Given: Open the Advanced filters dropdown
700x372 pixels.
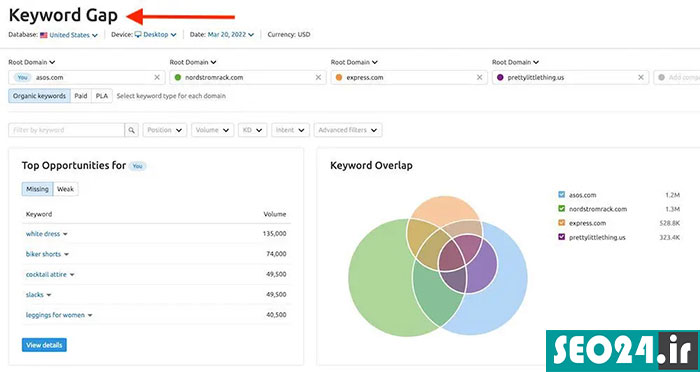Looking at the screenshot, I should tap(348, 130).
